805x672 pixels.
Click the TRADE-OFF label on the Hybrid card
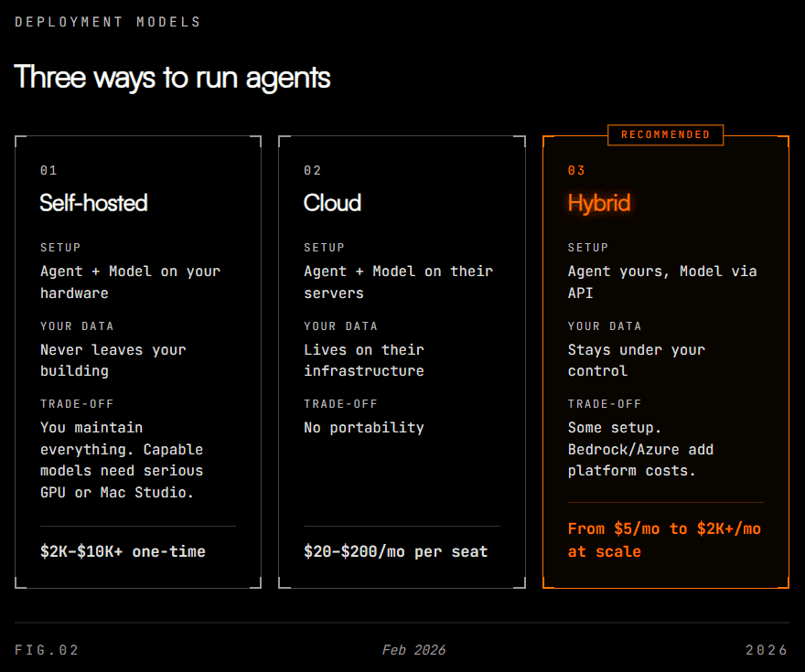[604, 403]
